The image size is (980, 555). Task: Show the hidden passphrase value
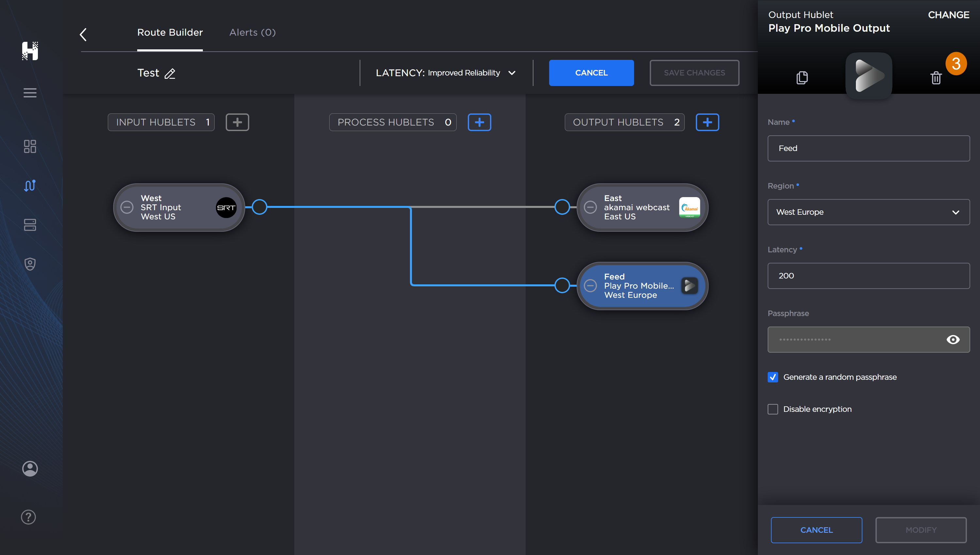coord(953,339)
